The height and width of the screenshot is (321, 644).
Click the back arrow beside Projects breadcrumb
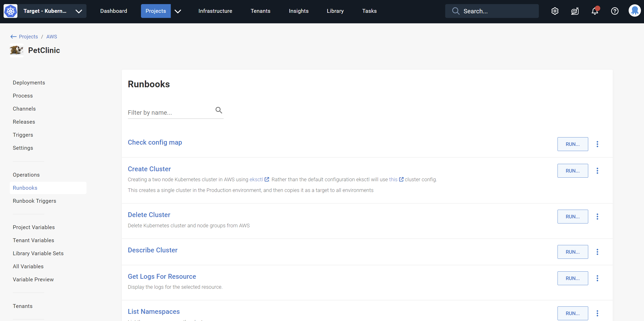13,37
